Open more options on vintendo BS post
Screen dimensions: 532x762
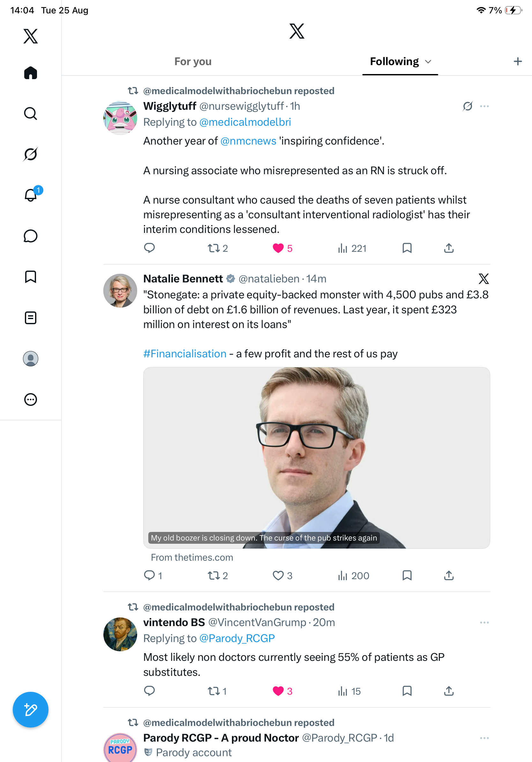coord(484,623)
